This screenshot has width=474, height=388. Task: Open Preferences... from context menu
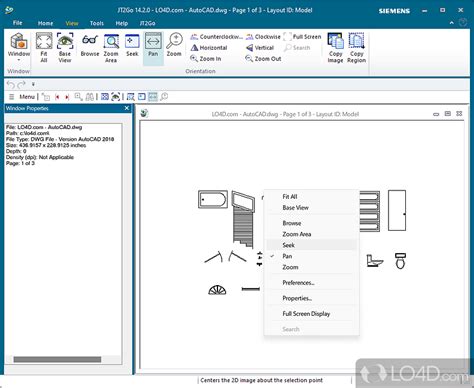point(311,283)
